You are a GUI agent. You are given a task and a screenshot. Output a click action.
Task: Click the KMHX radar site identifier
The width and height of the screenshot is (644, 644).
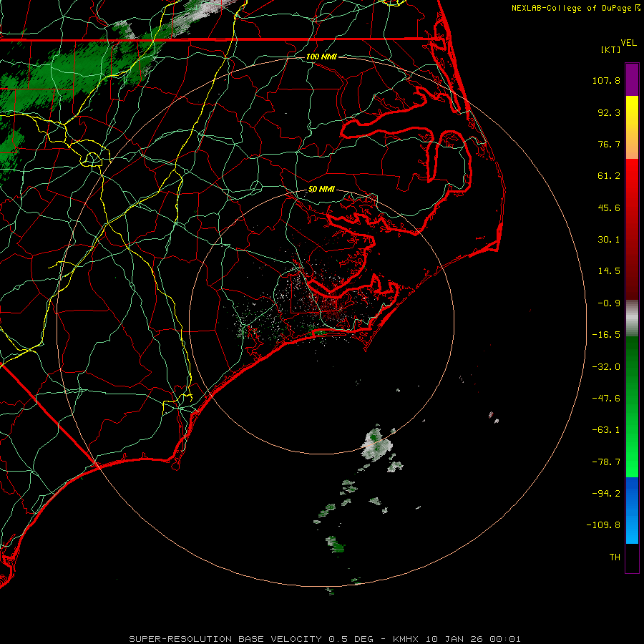click(406, 639)
